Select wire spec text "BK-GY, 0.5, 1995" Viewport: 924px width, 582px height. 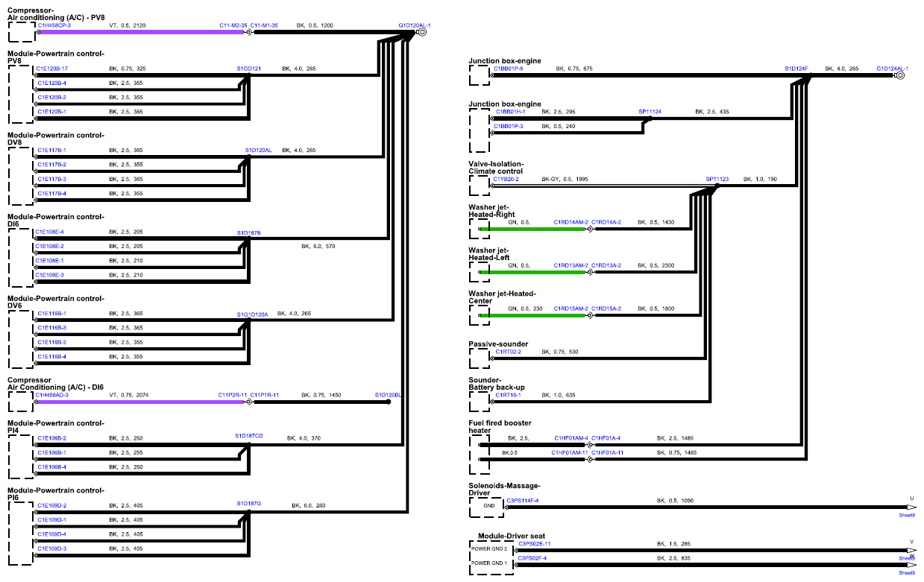tap(565, 179)
